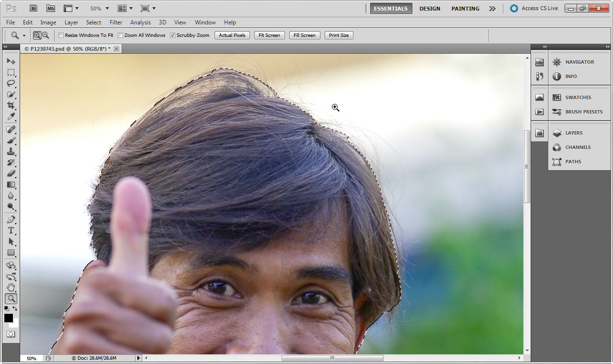Open the status bar info flyout arrow
The image size is (613, 364).
pos(139,358)
